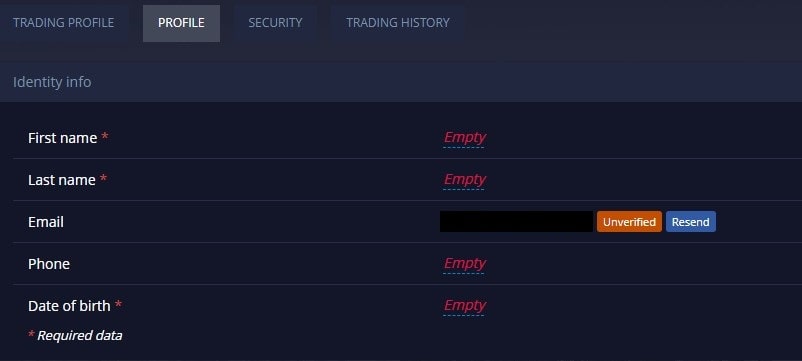Click the red asterisk beside Last name
This screenshot has width=802, height=361.
pos(103,179)
